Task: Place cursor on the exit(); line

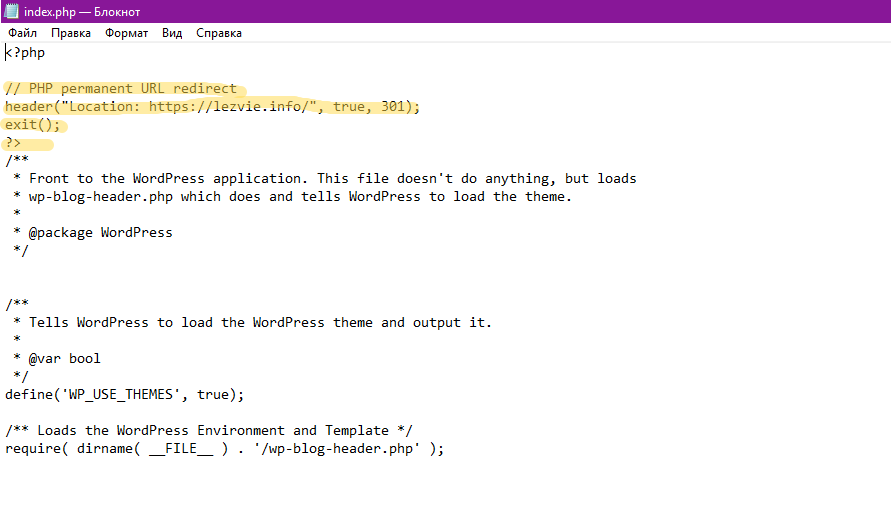Action: pos(32,124)
